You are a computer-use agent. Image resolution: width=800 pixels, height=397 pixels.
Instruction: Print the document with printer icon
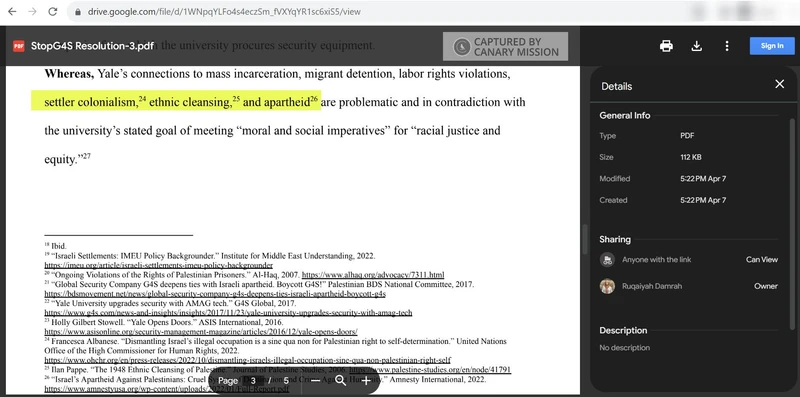coord(666,46)
